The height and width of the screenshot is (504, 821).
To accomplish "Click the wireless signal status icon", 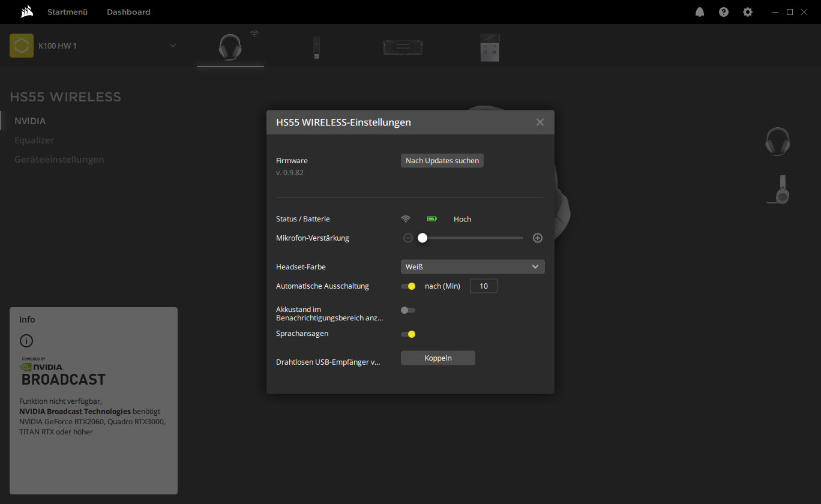I will 406,219.
